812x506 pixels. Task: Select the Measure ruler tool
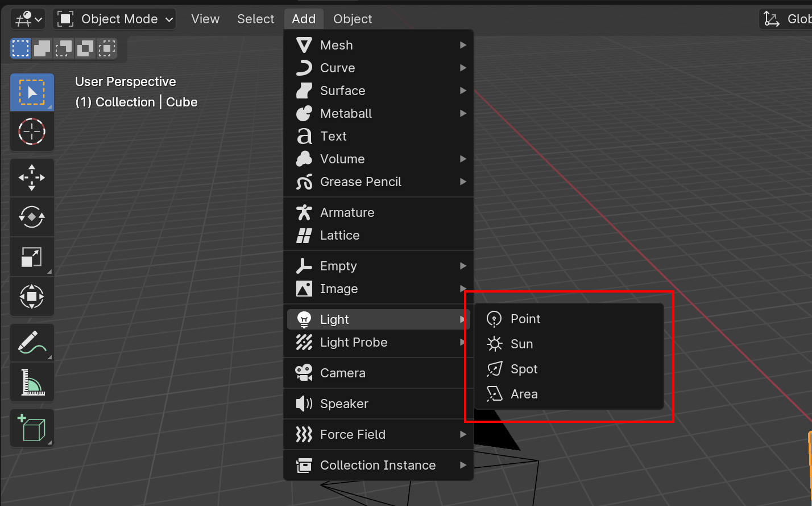32,382
